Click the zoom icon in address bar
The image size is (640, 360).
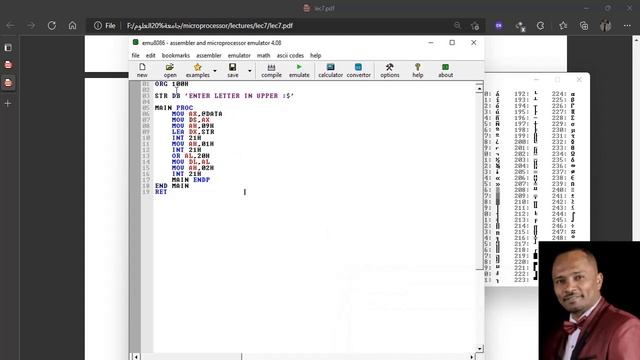point(457,26)
